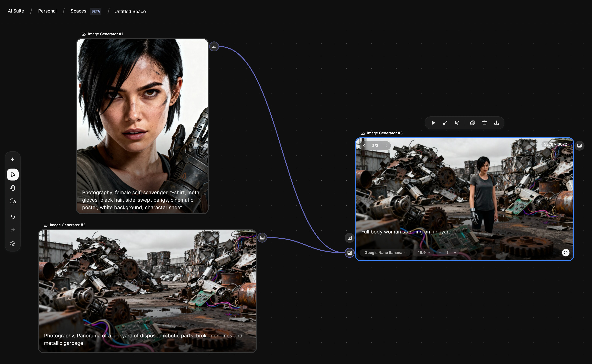Viewport: 592px width, 364px height.
Task: Activate the pointer select tool
Action: click(13, 175)
